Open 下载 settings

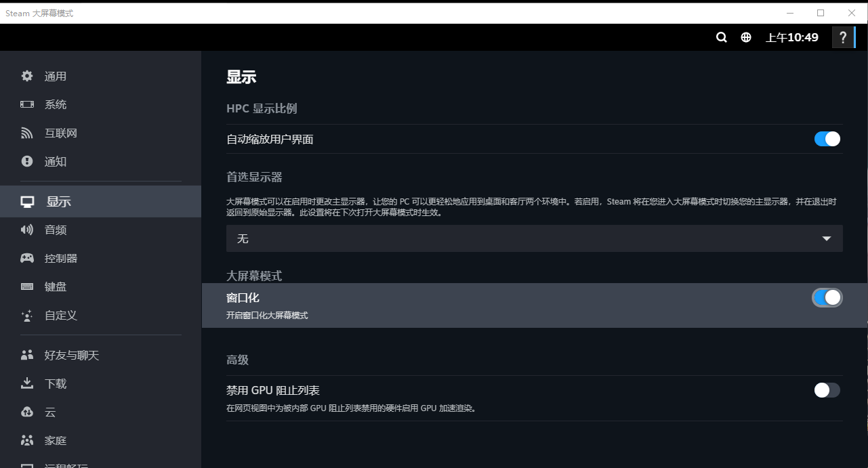100,383
